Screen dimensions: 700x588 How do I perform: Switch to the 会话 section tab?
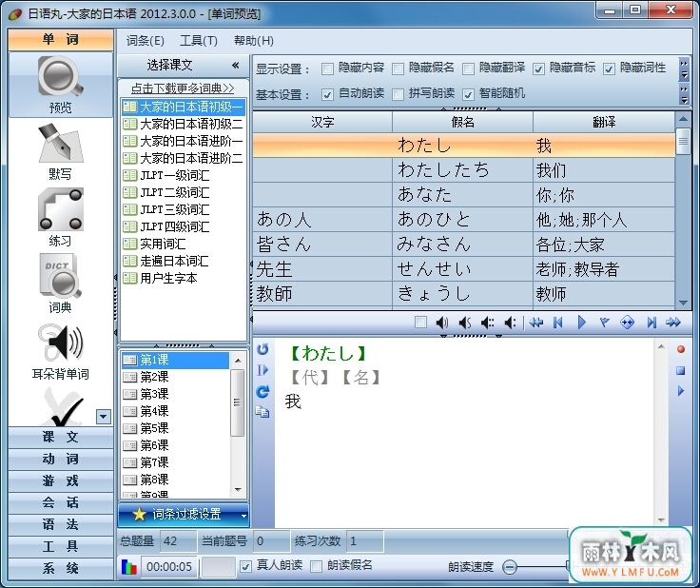point(61,502)
